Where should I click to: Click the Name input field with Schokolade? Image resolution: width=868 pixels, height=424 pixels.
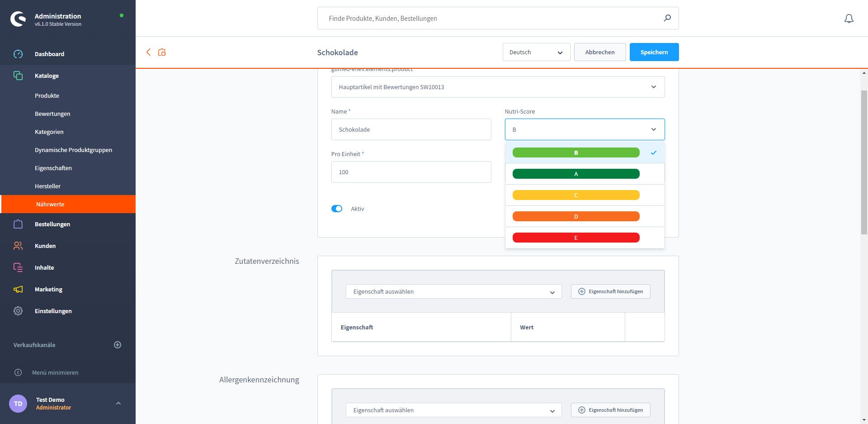click(411, 129)
